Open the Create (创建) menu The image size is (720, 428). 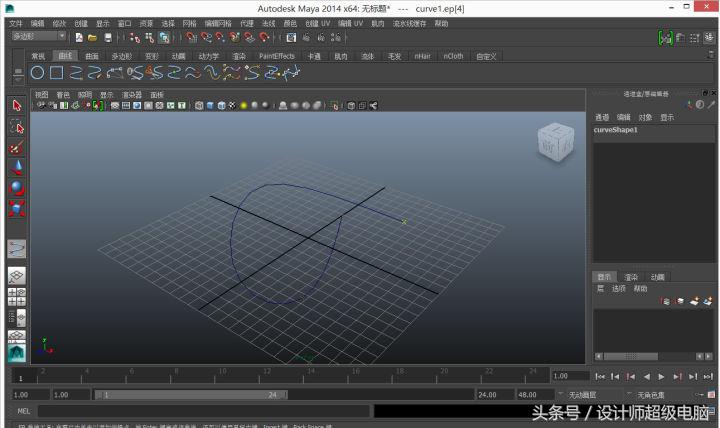click(81, 23)
